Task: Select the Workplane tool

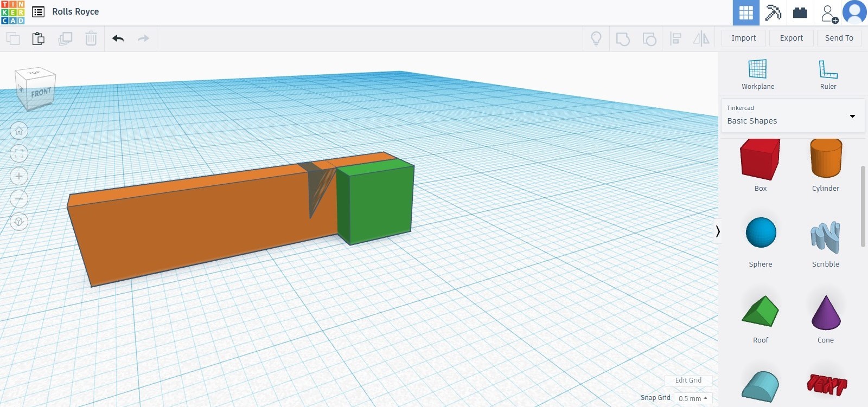Action: [758, 75]
